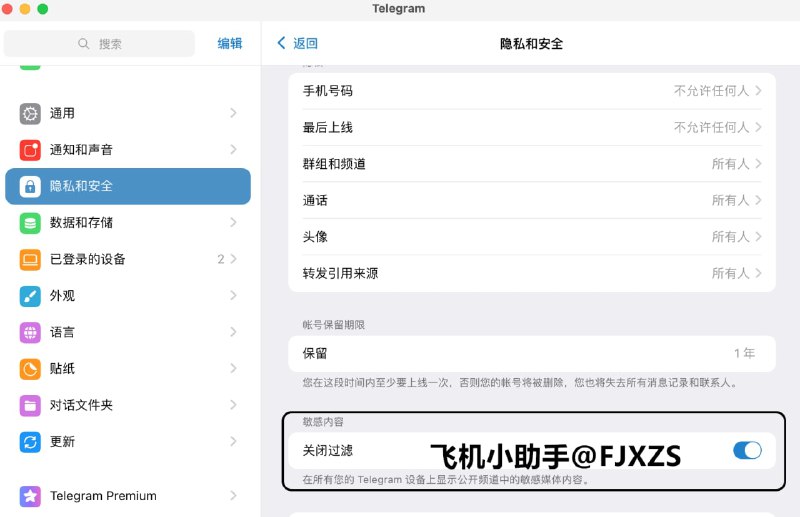
Task: Expand 通知和声音 row chevron
Action: 233,150
